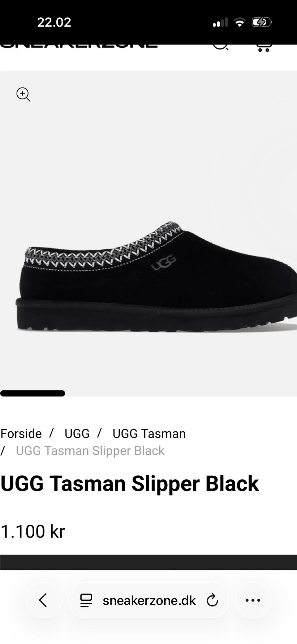Tap the UGG Tasman Slipper Black breadcrumb
Viewport: 297px width, 644px height.
tap(90, 451)
